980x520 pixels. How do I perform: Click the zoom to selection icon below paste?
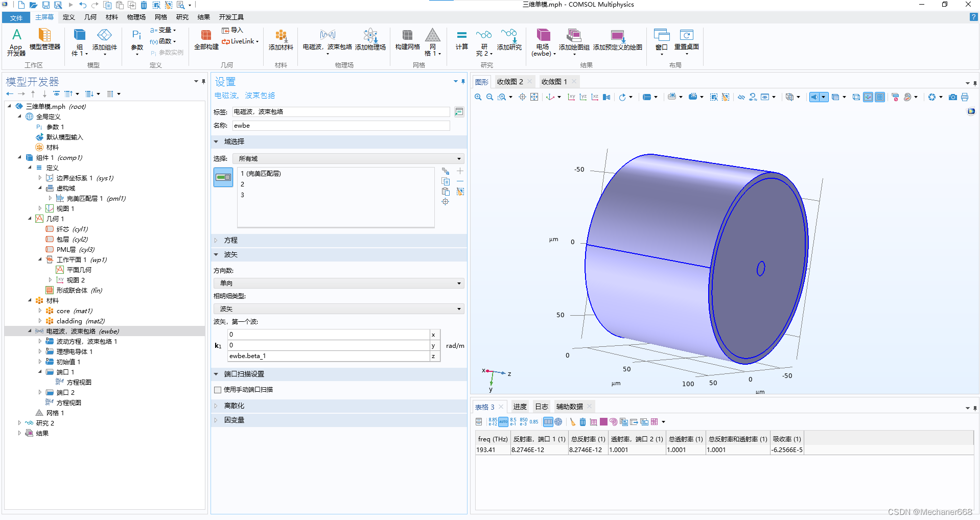pyautogui.click(x=446, y=202)
